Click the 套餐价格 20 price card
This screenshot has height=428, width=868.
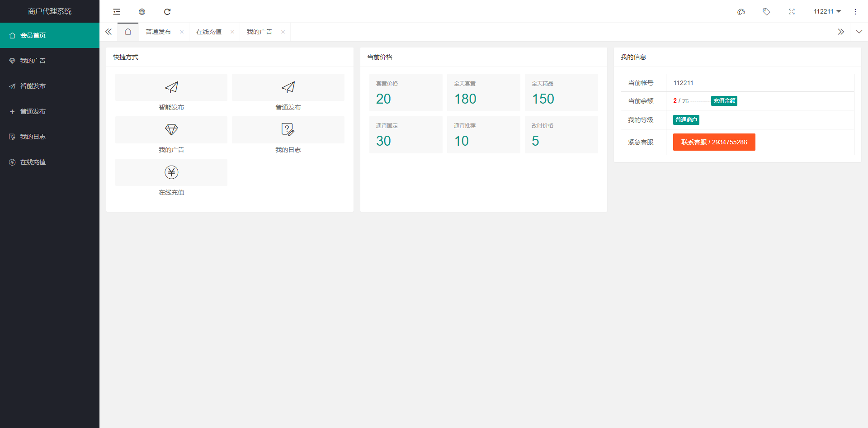tap(406, 92)
